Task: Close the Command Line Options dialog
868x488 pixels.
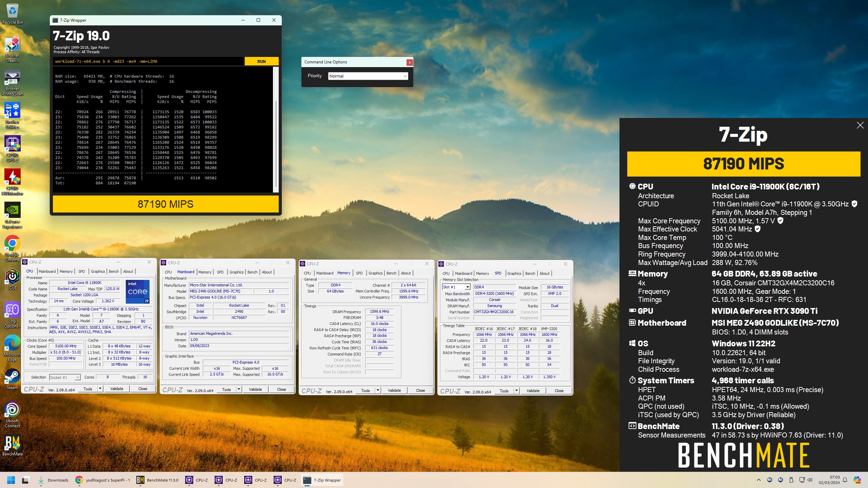Action: coord(410,62)
